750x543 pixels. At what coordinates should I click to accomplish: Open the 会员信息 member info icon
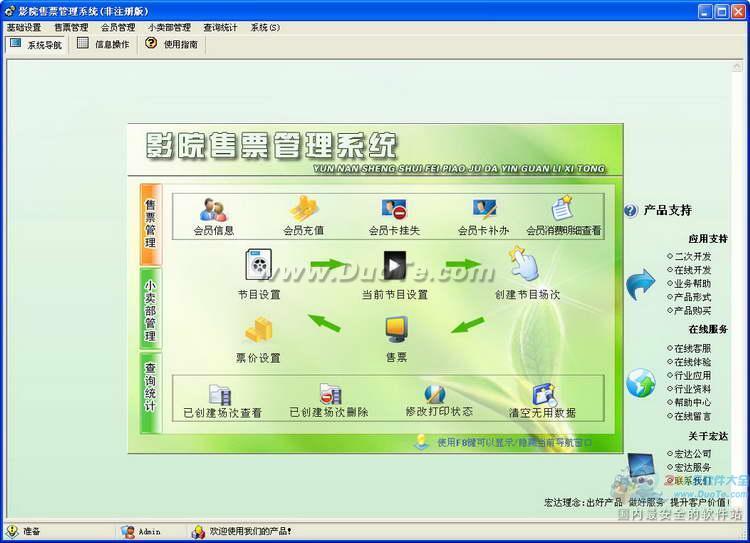(213, 210)
